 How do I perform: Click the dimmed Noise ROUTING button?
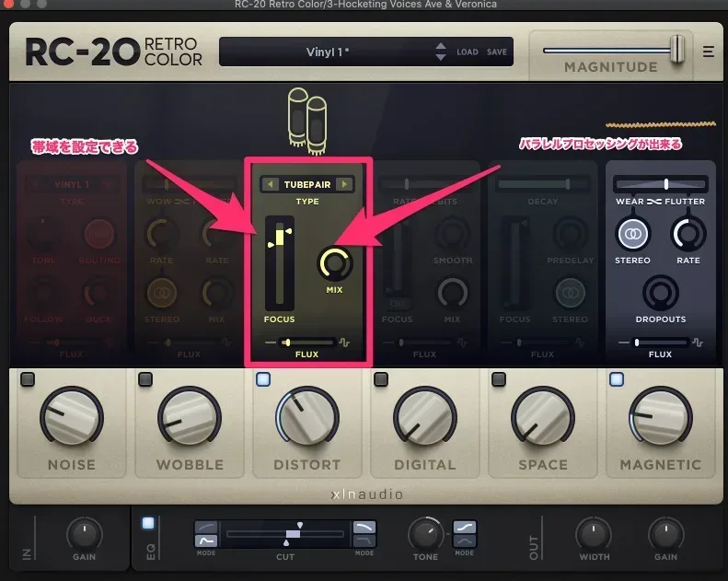[99, 234]
